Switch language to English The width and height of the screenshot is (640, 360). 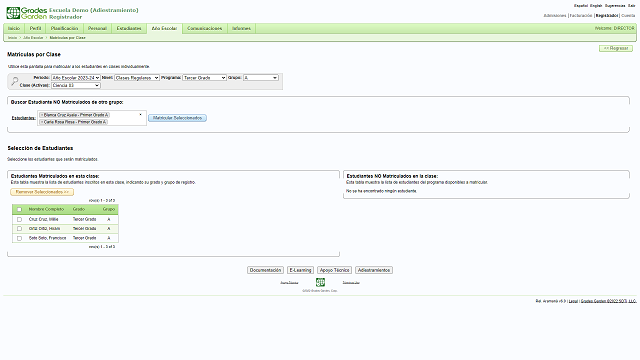[596, 6]
